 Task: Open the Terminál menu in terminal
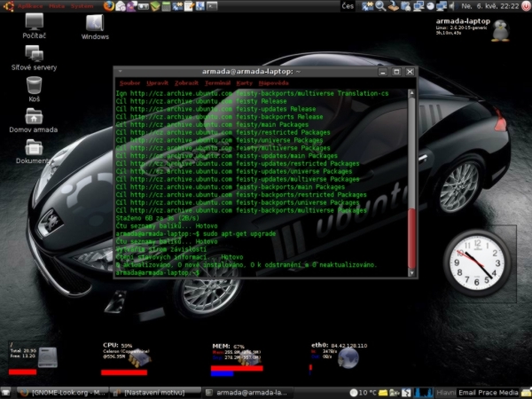tap(217, 83)
